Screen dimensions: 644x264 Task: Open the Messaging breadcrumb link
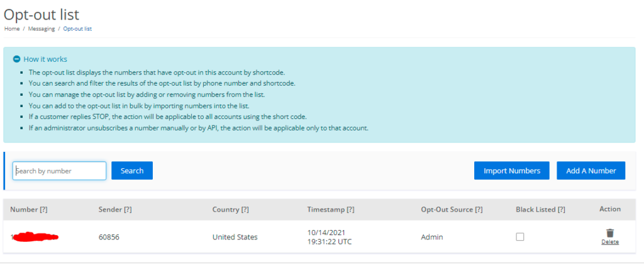(42, 29)
